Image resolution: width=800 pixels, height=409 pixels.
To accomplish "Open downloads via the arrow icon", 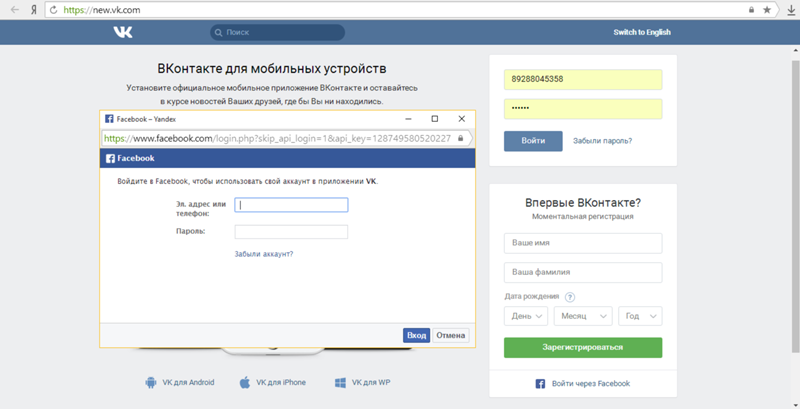I will coord(792,10).
